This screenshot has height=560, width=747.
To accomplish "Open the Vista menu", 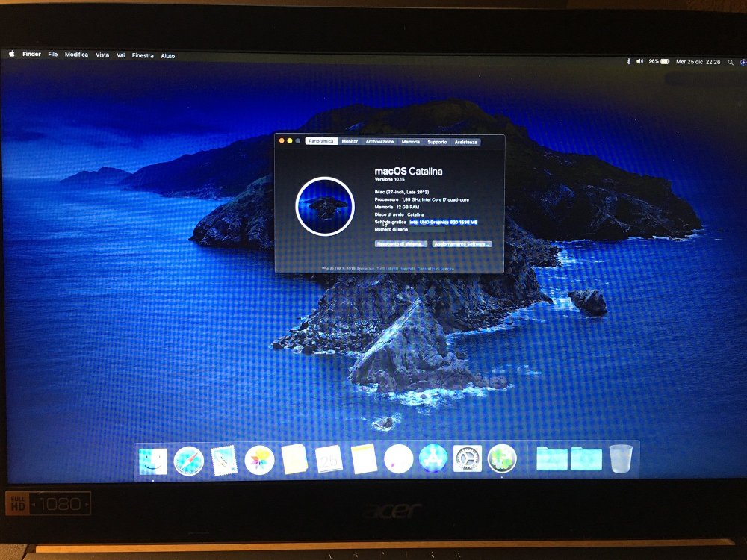I will coord(102,55).
